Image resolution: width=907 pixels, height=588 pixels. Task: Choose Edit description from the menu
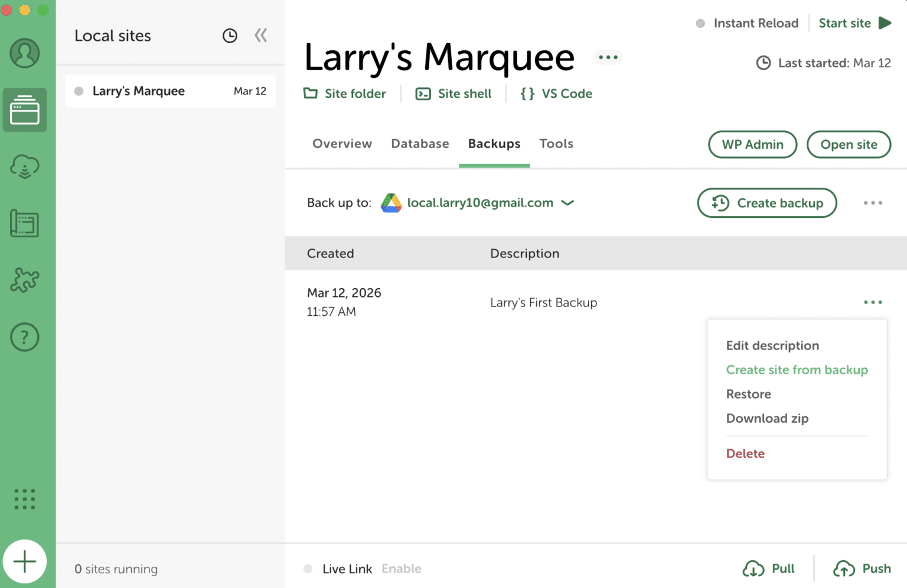[x=772, y=345]
